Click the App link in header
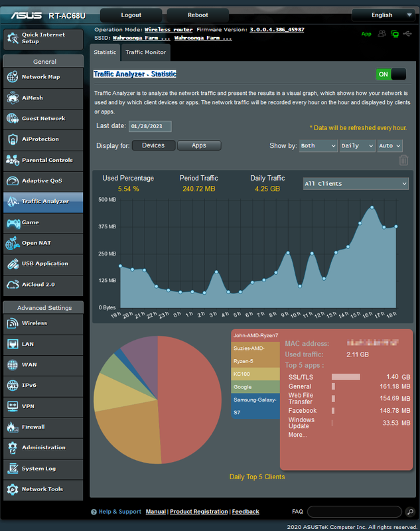Viewport: 420px width, 531px height. point(366,34)
